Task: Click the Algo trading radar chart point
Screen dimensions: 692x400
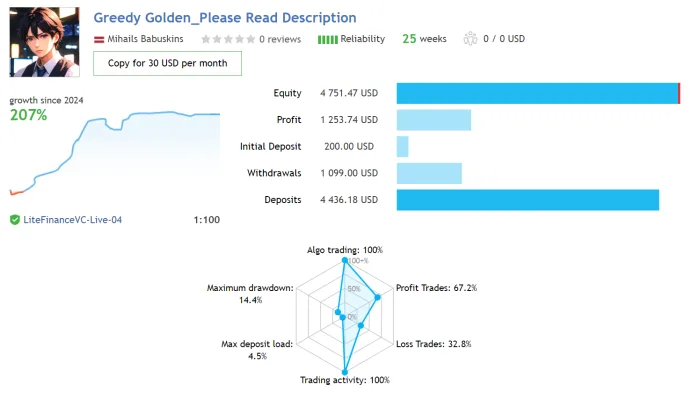Action: (345, 260)
